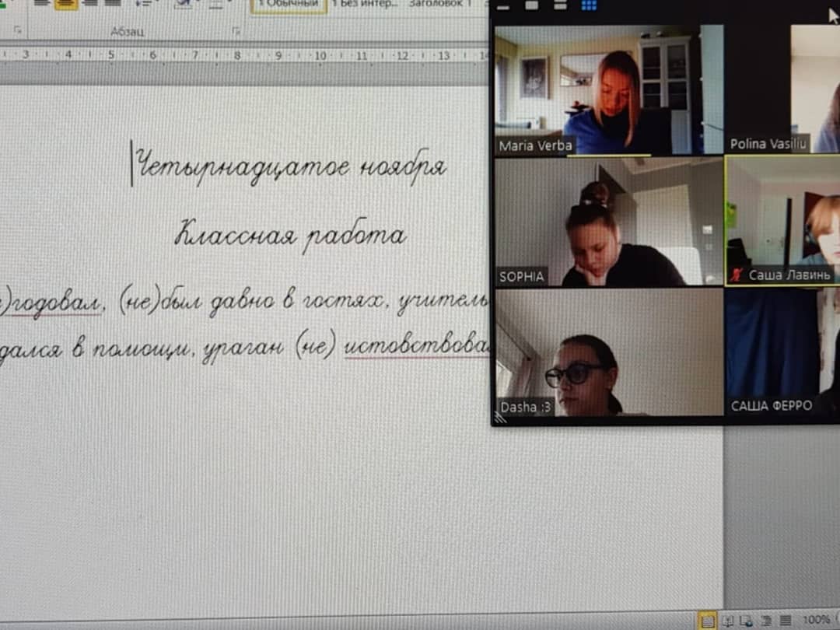Switch to Web Layout view
840x630 pixels.
pos(745,621)
